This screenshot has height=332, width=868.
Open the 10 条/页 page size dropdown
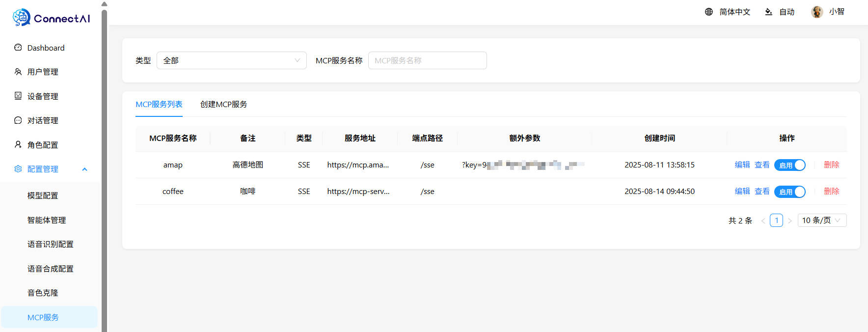[822, 221]
